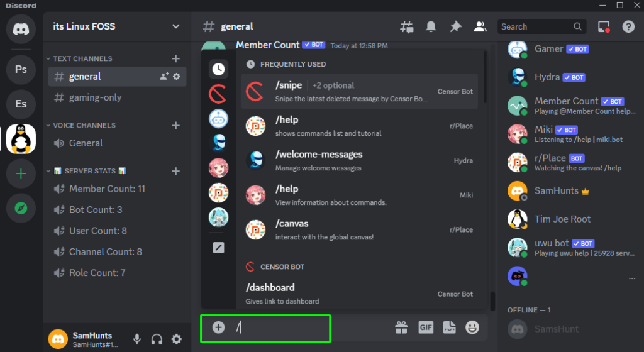Toggle the member list visibility
644x352 pixels.
coord(480,26)
